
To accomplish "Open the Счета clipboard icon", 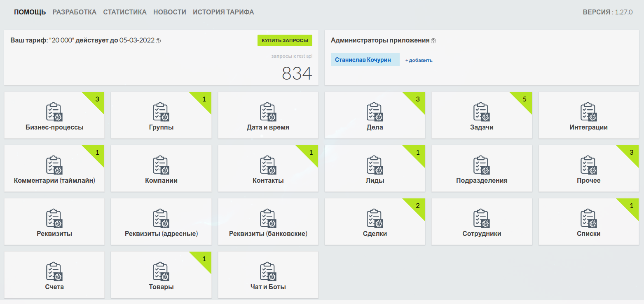I will click(54, 271).
